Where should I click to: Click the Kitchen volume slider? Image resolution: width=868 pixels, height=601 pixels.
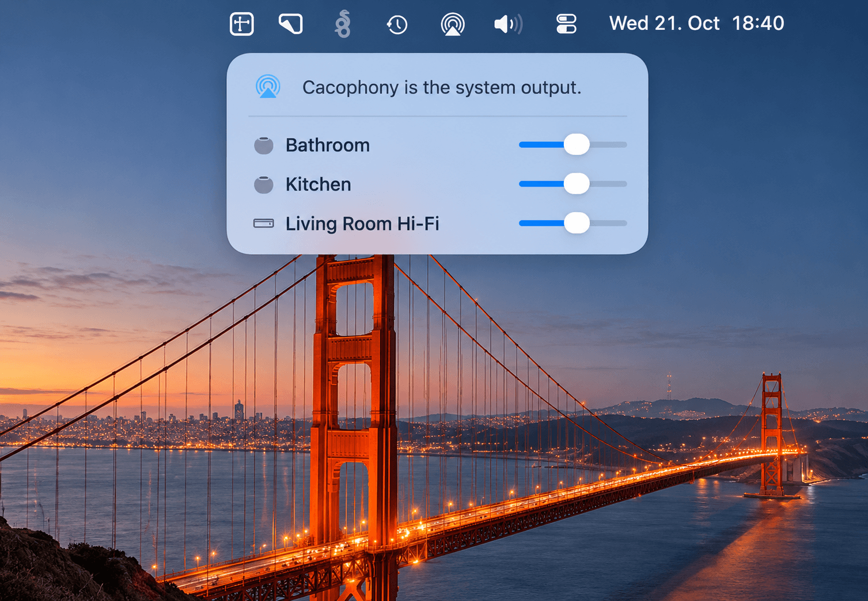click(x=573, y=184)
